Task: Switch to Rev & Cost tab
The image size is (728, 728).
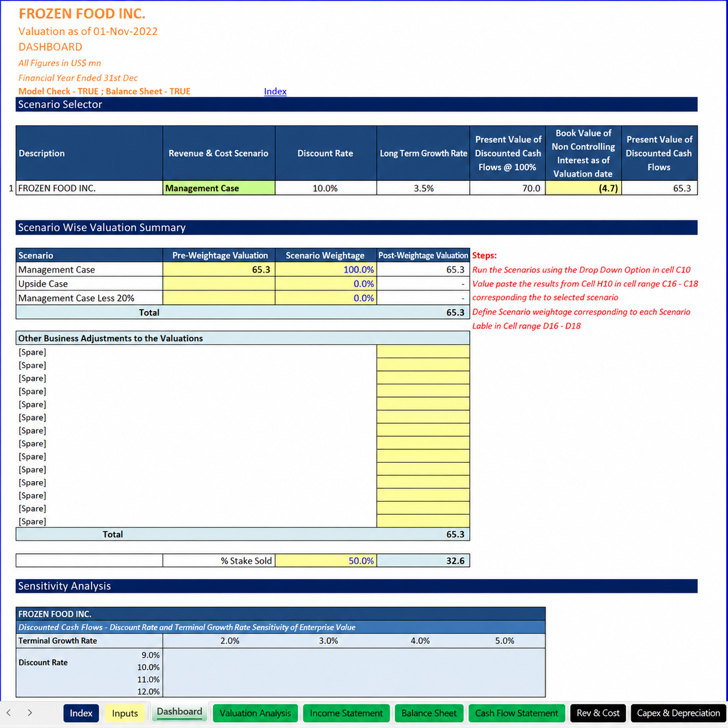Action: click(x=598, y=713)
